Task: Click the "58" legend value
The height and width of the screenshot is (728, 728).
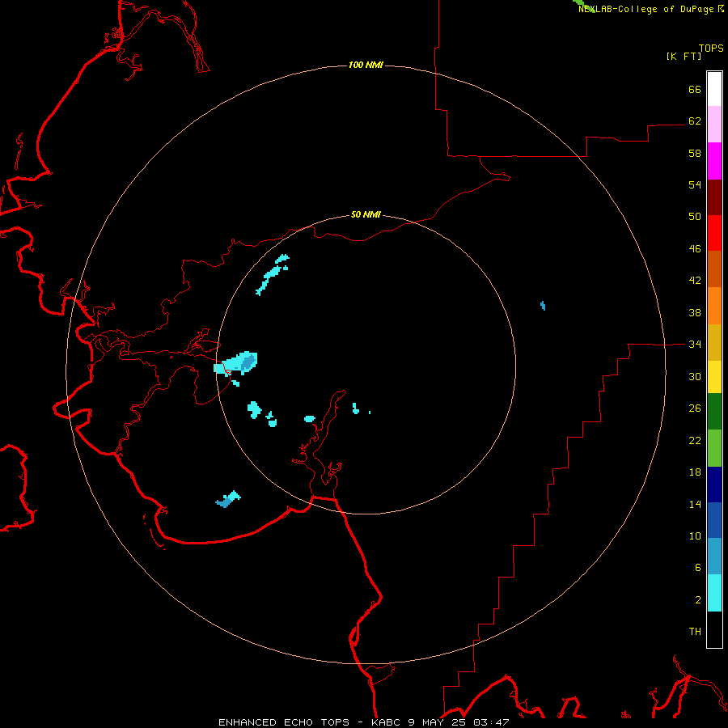Action: (695, 153)
